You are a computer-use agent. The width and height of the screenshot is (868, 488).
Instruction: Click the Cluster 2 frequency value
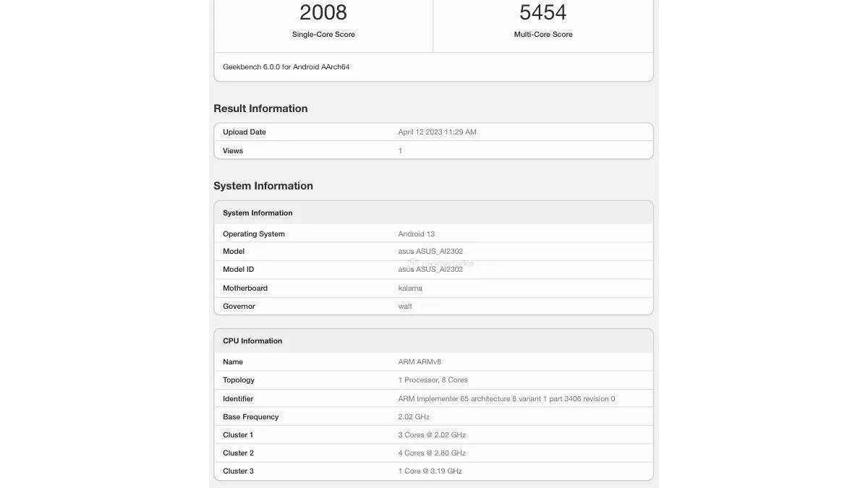pyautogui.click(x=432, y=451)
